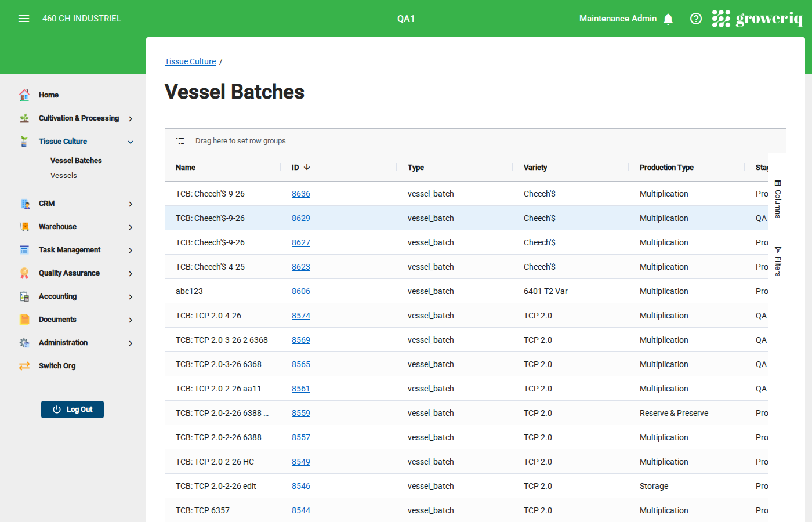Expand the Warehouse menu chevron

click(130, 227)
